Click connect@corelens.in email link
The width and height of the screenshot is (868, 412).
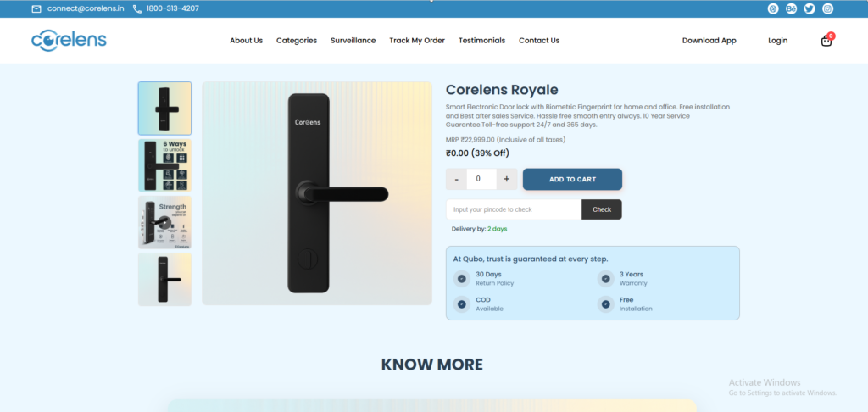[86, 8]
